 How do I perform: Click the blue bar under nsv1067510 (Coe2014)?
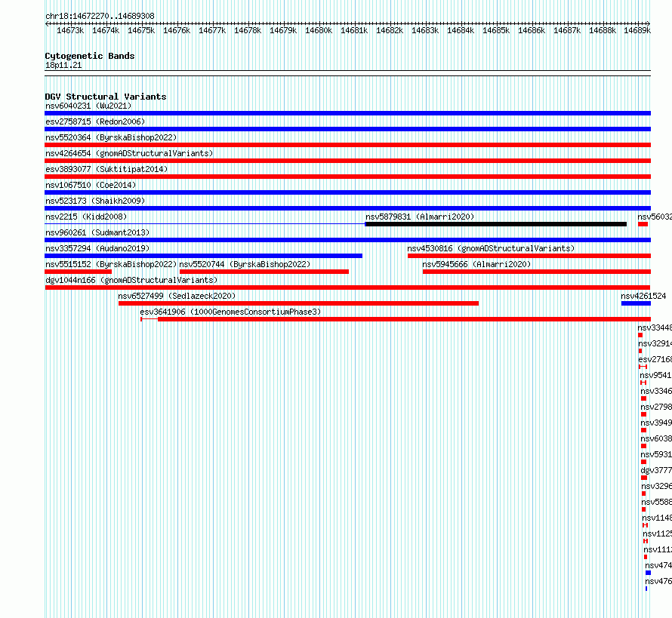click(x=347, y=192)
